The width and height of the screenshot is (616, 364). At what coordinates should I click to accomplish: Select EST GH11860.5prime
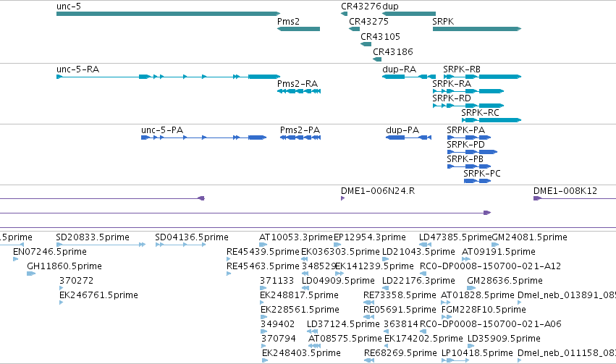pyautogui.click(x=31, y=274)
